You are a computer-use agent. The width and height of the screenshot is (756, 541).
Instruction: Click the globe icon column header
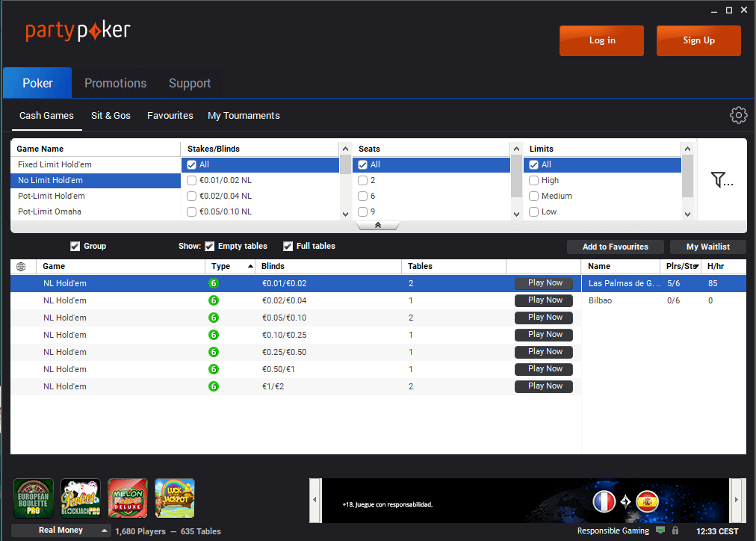[21, 266]
